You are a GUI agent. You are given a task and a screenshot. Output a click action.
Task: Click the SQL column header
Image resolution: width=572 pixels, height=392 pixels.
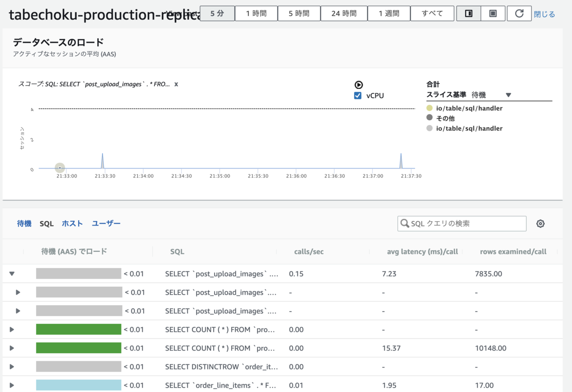point(177,251)
